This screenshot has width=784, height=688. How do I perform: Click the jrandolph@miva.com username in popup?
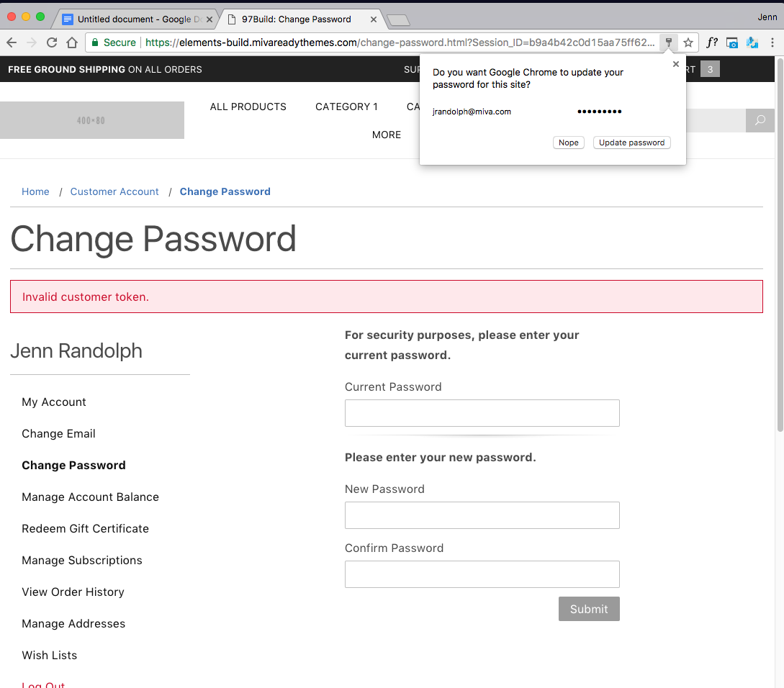[x=472, y=112]
